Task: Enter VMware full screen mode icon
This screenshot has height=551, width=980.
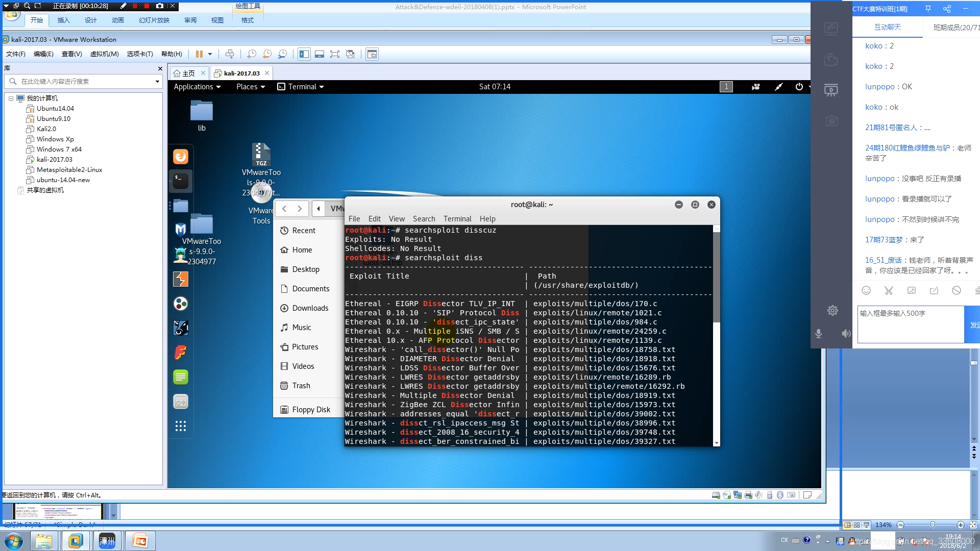Action: [335, 54]
